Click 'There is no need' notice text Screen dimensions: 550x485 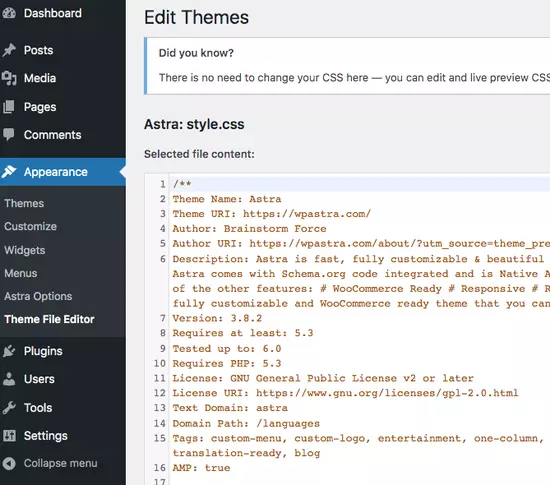(x=354, y=78)
